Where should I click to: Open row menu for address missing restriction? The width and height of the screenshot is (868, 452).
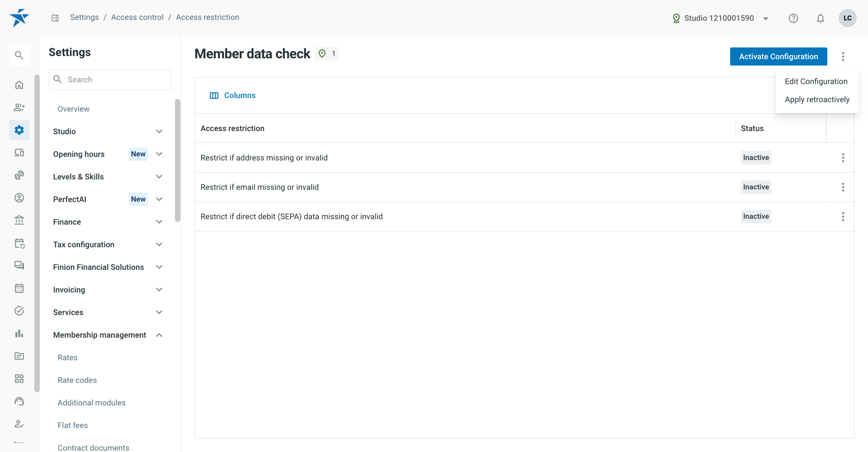click(843, 158)
